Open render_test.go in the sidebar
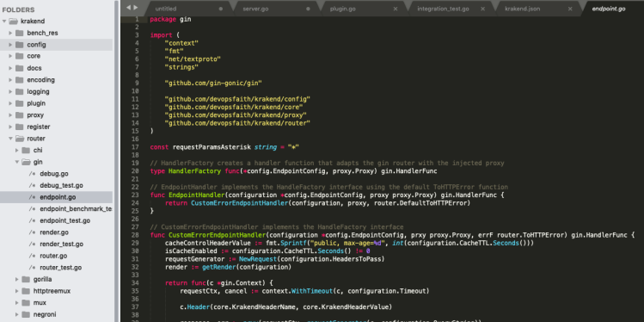 [62, 245]
